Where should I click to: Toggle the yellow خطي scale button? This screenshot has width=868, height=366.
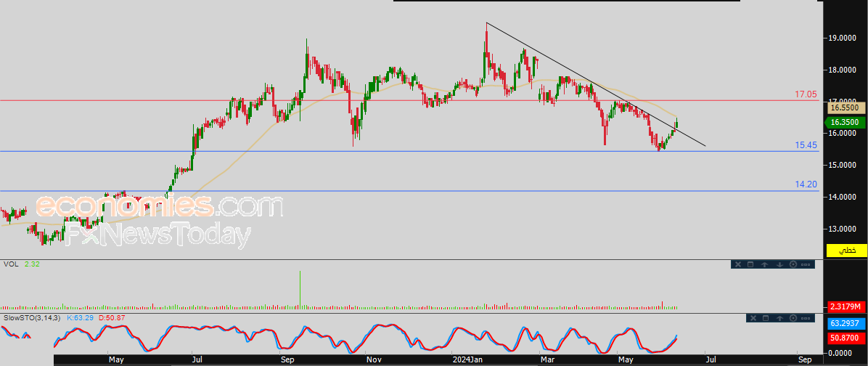tap(846, 251)
